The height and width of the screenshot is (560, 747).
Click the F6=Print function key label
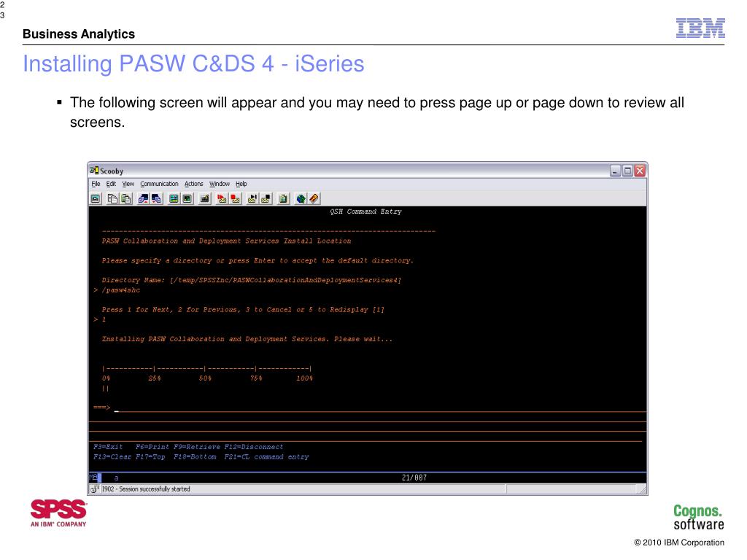pos(152,447)
